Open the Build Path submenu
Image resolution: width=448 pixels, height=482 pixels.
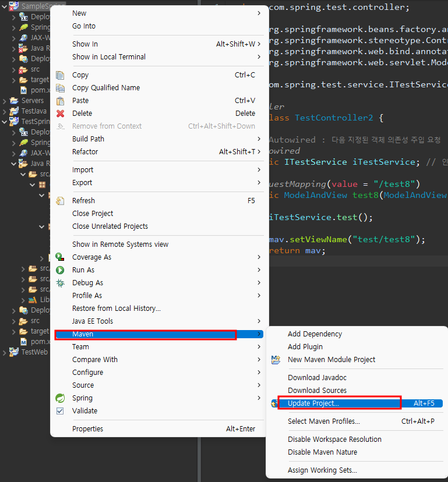160,139
